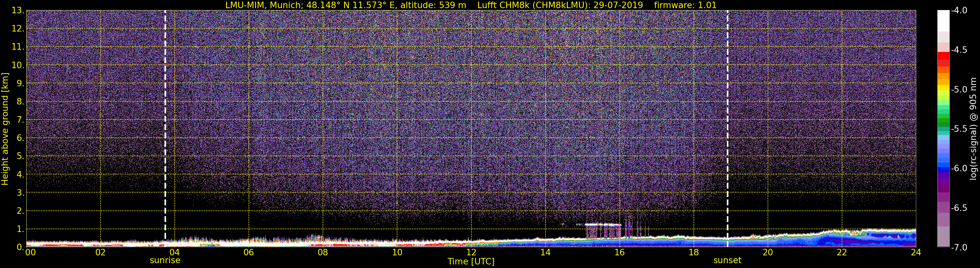Click the "1." tick on the height axis
980x268 pixels.
pos(20,229)
